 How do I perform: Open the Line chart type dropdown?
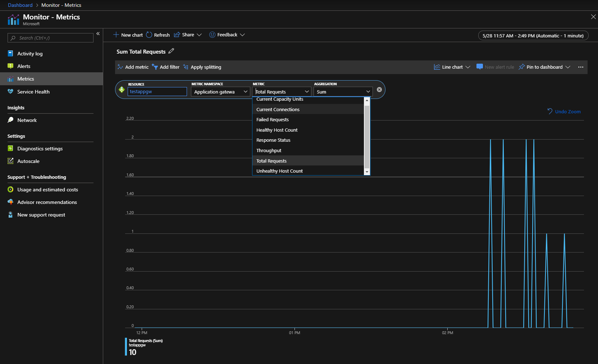452,67
